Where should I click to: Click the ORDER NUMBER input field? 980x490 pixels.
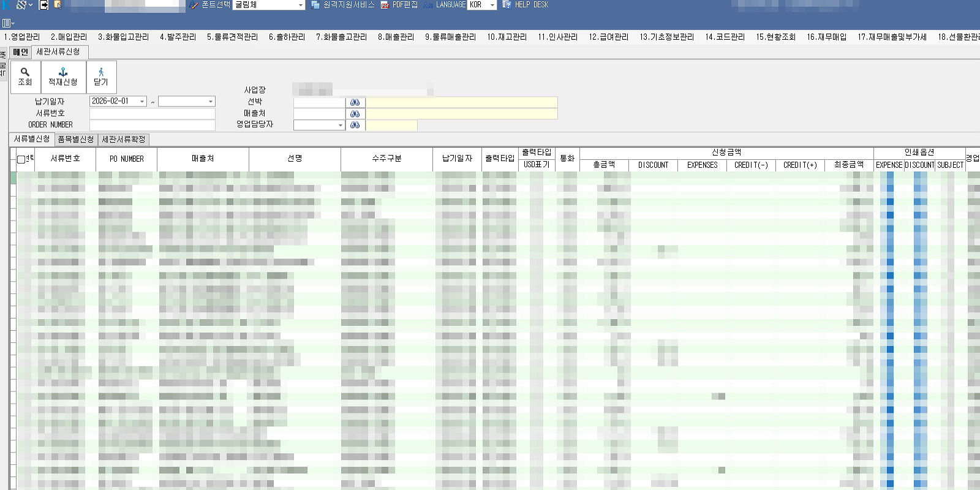click(x=152, y=125)
